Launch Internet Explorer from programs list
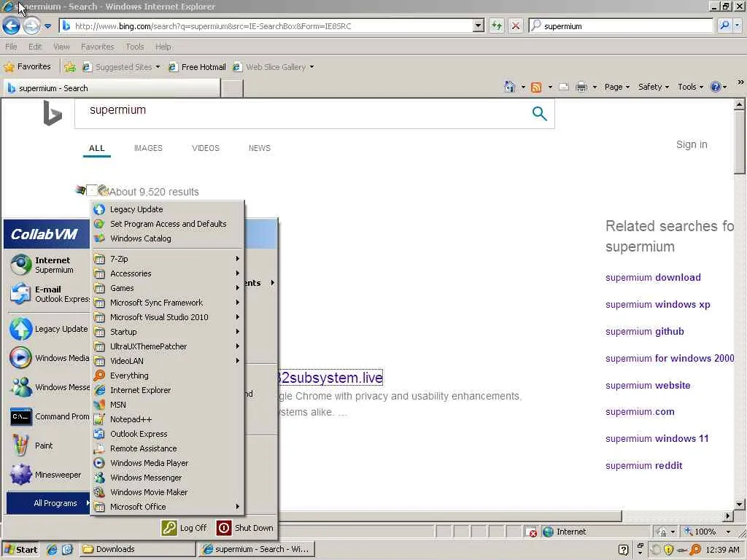This screenshot has width=747, height=560. [x=167, y=390]
